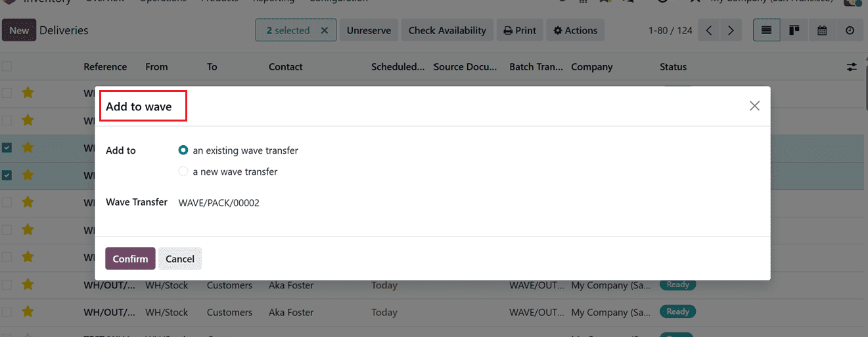Click the New delivery button
Screen dimensions: 868x337
pyautogui.click(x=19, y=30)
